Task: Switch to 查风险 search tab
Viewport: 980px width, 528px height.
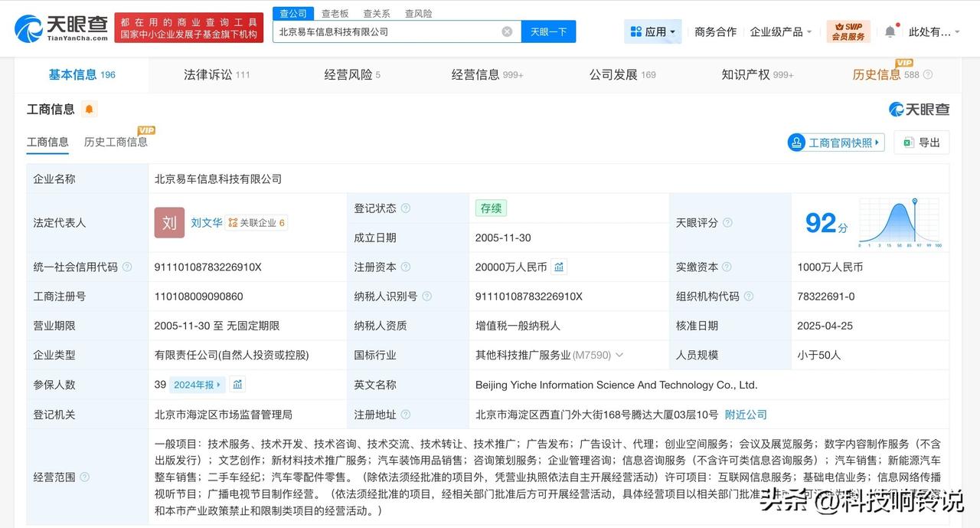Action: [418, 14]
